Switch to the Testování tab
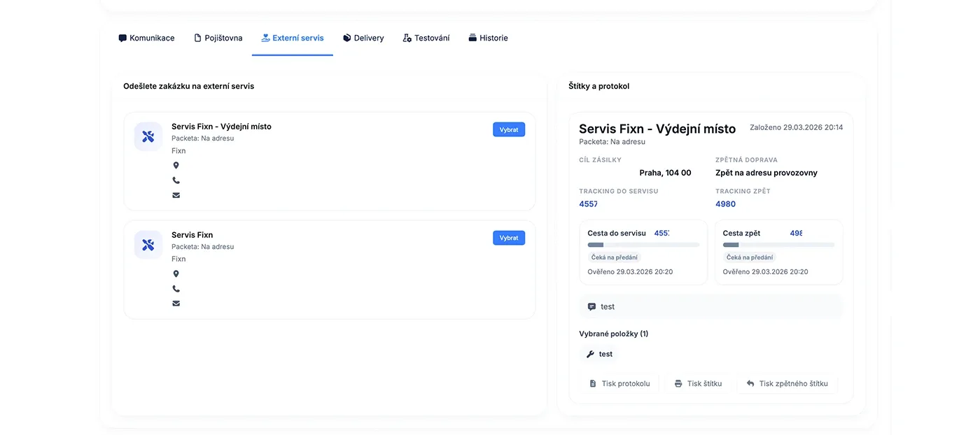980x435 pixels. 426,38
